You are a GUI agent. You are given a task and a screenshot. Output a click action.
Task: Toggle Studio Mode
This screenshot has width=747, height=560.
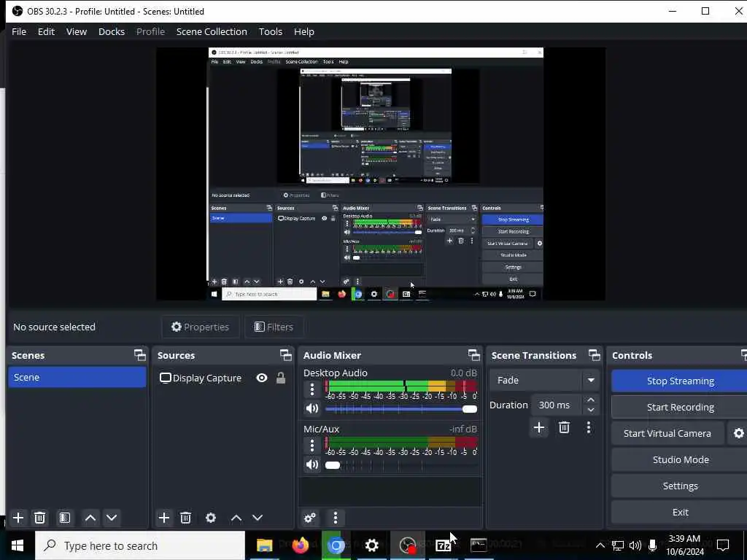click(x=681, y=459)
